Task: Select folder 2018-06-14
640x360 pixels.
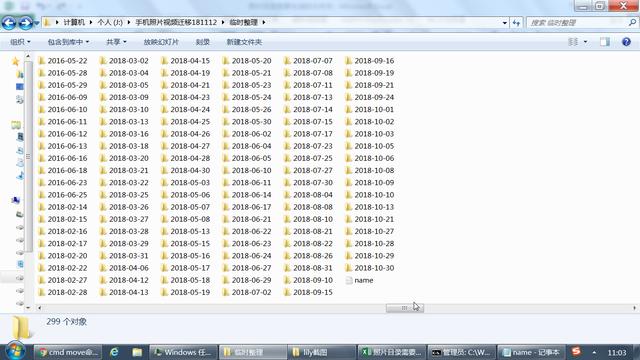Action: [247, 195]
